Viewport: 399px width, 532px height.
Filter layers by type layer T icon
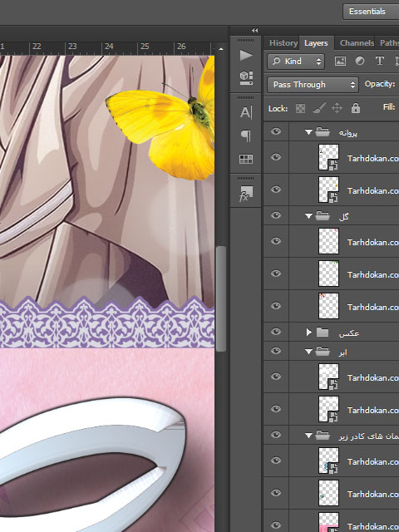(379, 61)
